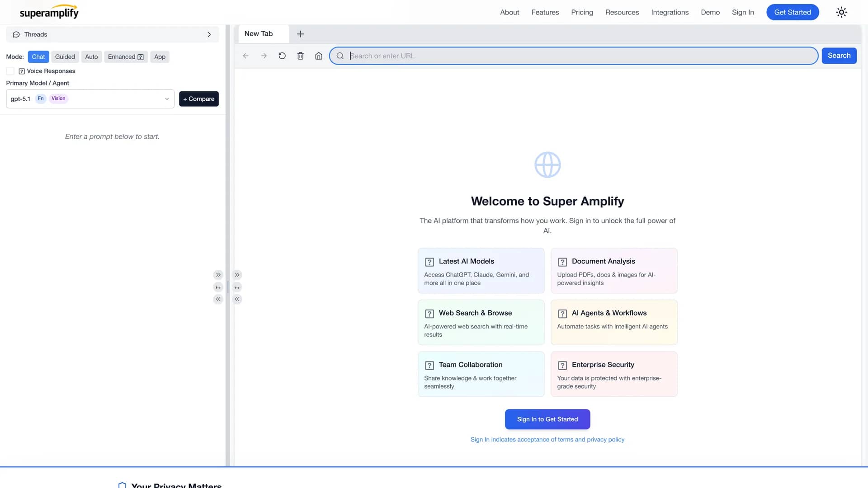
Task: Toggle the light/dark theme sun icon
Action: tap(841, 12)
